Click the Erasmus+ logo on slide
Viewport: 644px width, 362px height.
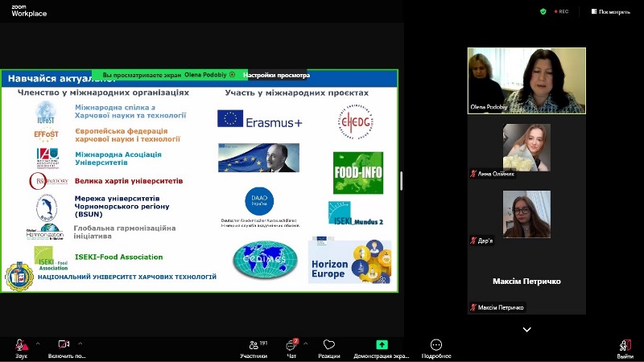(259, 118)
